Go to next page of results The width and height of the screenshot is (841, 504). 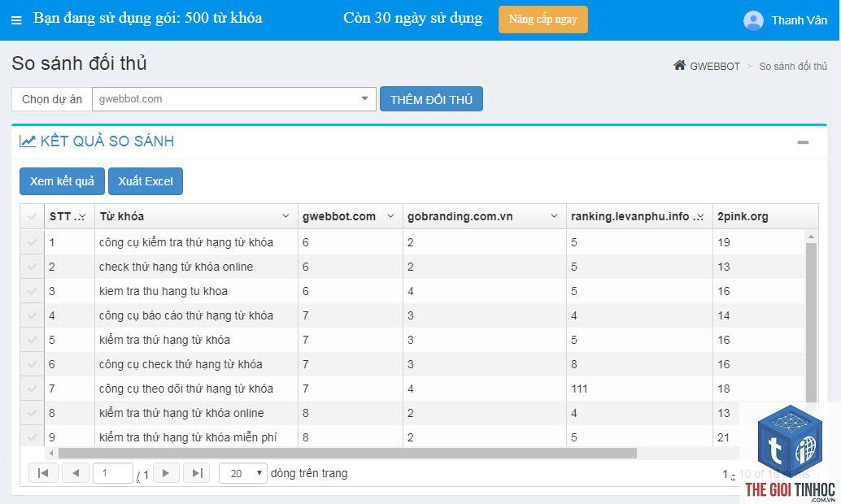tap(166, 473)
